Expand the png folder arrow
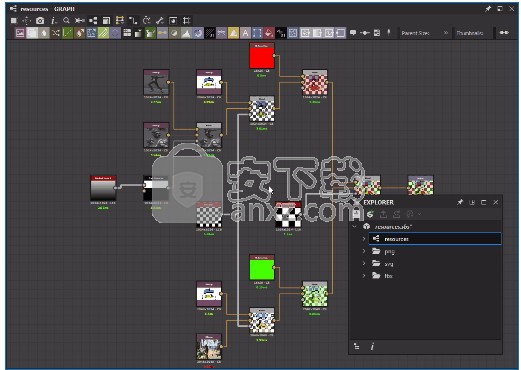The height and width of the screenshot is (370, 521). click(x=364, y=251)
